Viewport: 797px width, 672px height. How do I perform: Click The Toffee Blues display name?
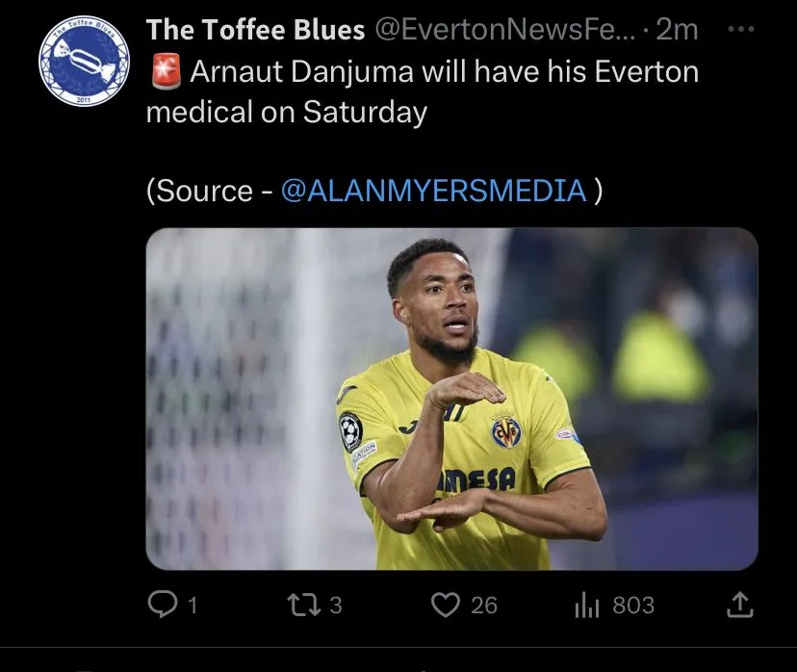pos(255,30)
